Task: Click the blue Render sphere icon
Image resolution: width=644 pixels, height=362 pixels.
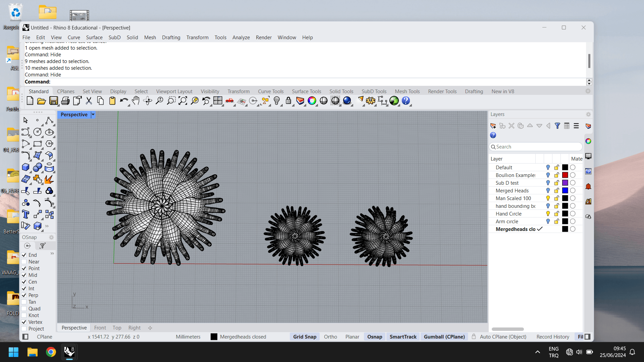Action: point(347,101)
